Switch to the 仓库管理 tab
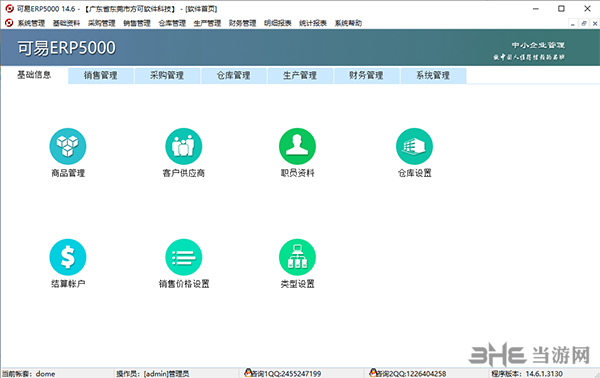Viewport: 600px width, 378px height. (x=234, y=75)
